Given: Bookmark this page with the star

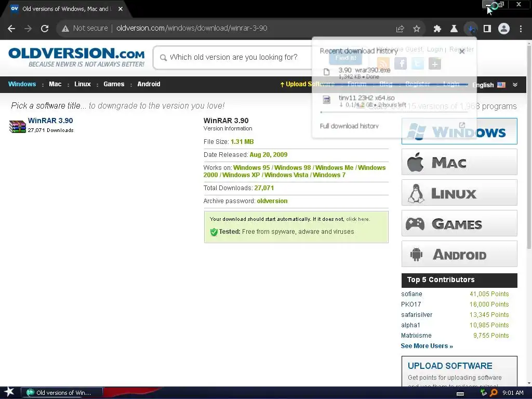Looking at the screenshot, I should [x=417, y=29].
